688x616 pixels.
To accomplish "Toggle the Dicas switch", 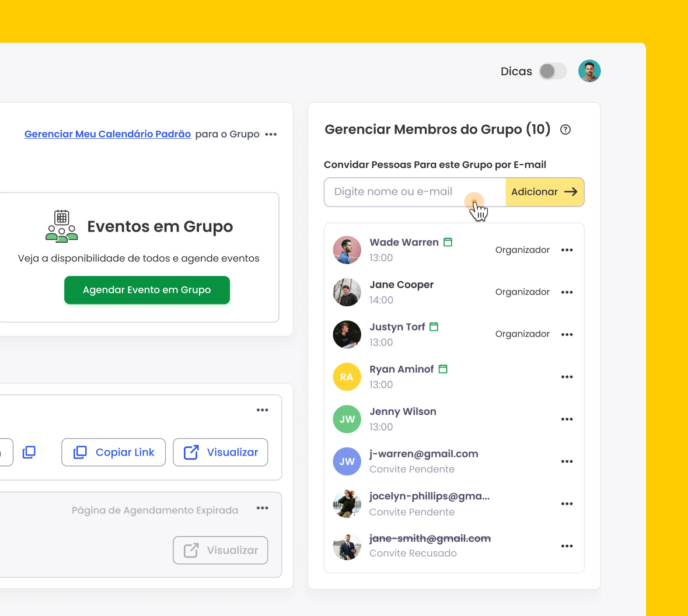I will tap(553, 71).
